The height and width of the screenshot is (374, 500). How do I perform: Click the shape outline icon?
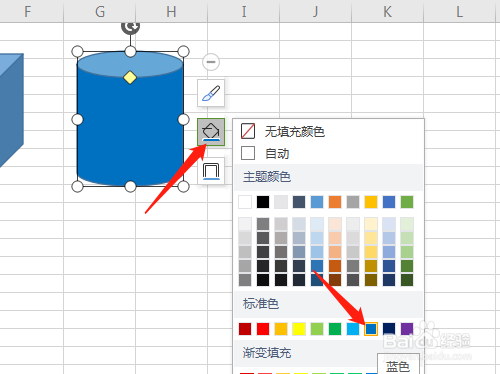click(211, 171)
